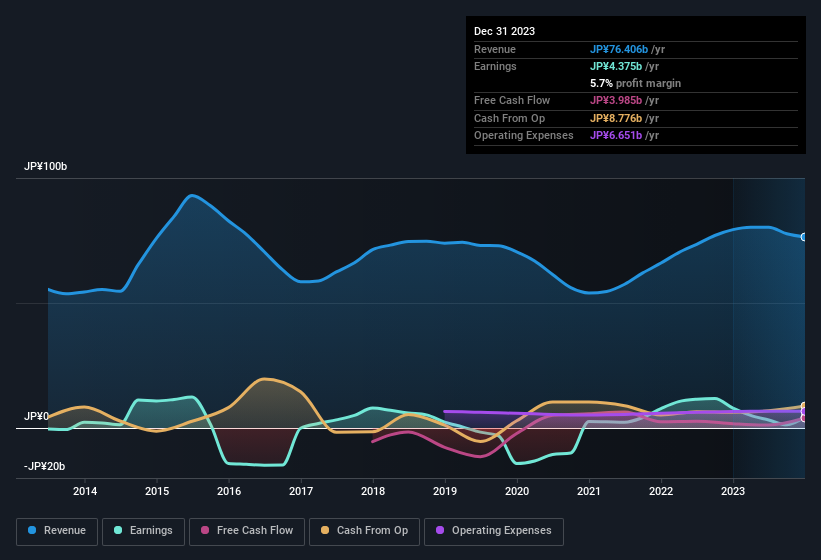Image resolution: width=821 pixels, height=560 pixels.
Task: Click the Cash From Op label in tooltip
Action: tap(509, 118)
